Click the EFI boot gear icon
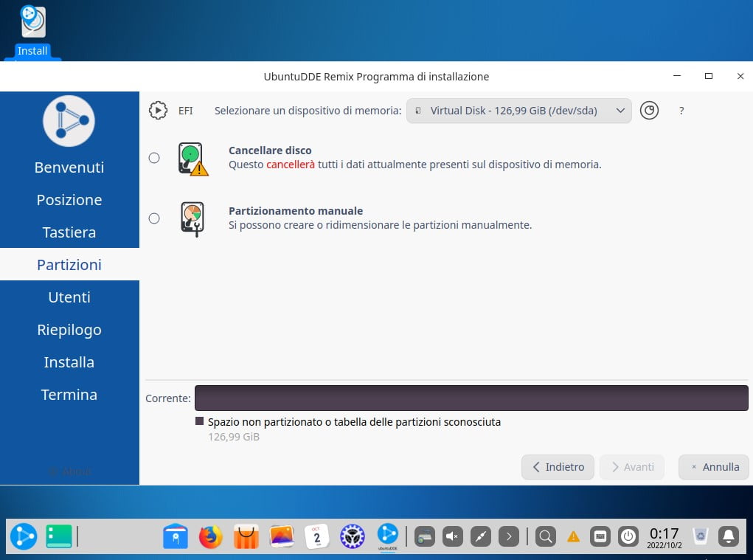Viewport: 753px width, 560px height. pos(158,111)
